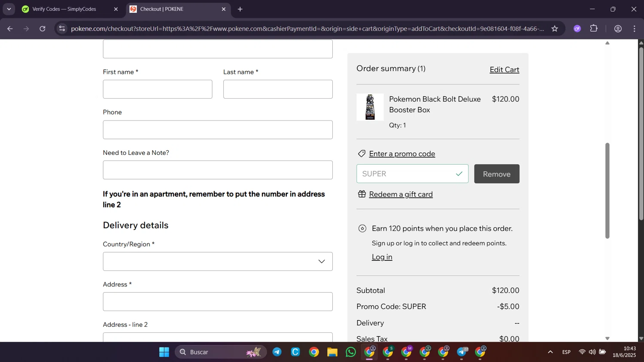Viewport: 644px width, 362px height.
Task: Open Google Chrome from taskbar
Action: (x=314, y=352)
